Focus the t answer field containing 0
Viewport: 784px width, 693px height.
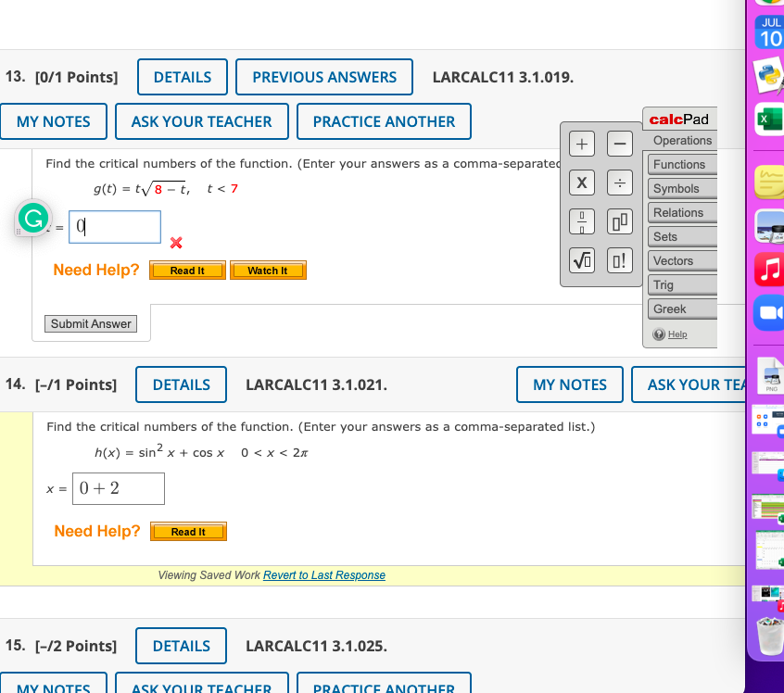[115, 227]
